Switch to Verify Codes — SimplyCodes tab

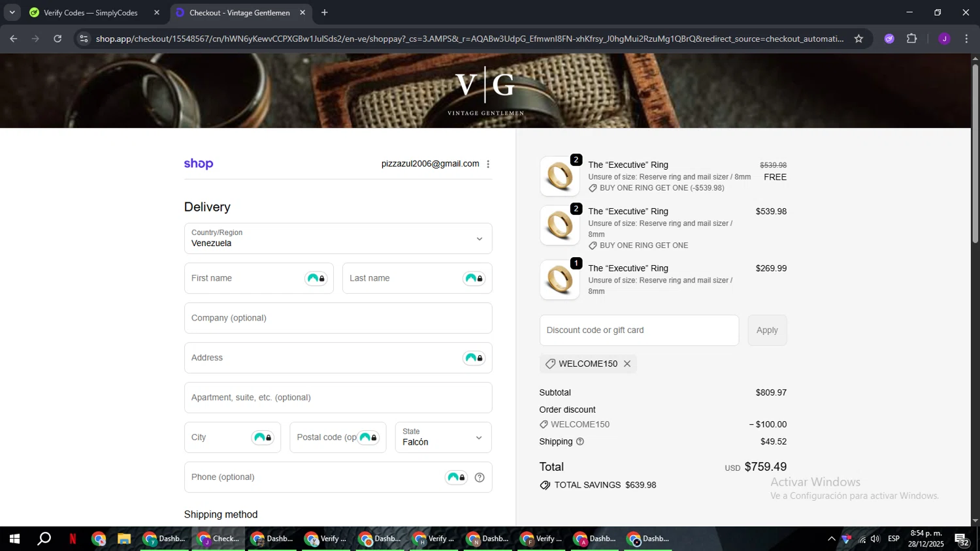click(x=95, y=12)
